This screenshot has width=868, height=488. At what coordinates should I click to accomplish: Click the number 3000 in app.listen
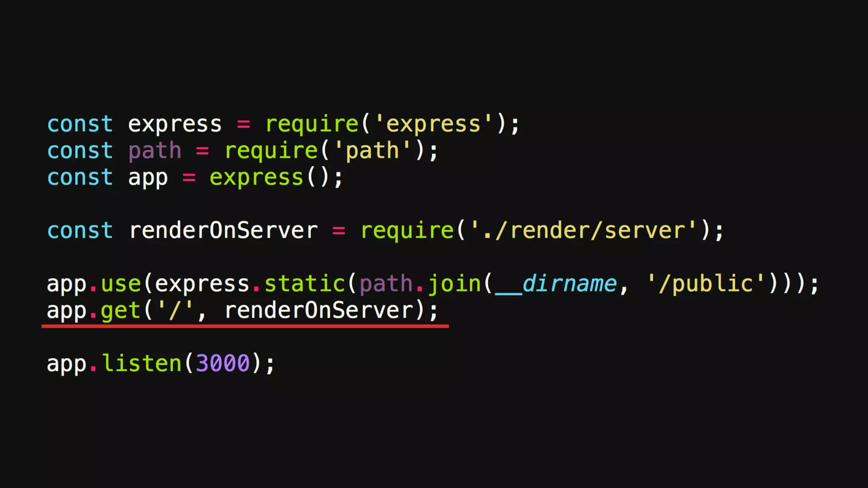[223, 363]
